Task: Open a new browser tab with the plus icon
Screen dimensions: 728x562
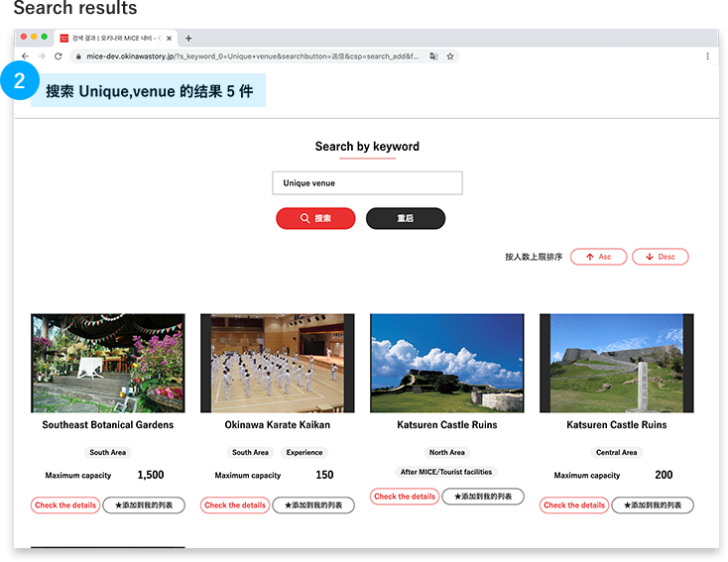Action: coord(188,39)
